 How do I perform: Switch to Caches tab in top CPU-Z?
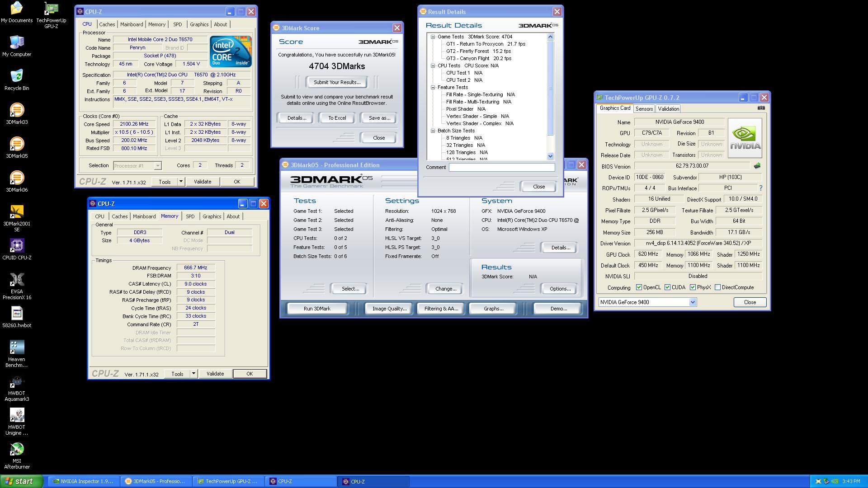pyautogui.click(x=107, y=24)
